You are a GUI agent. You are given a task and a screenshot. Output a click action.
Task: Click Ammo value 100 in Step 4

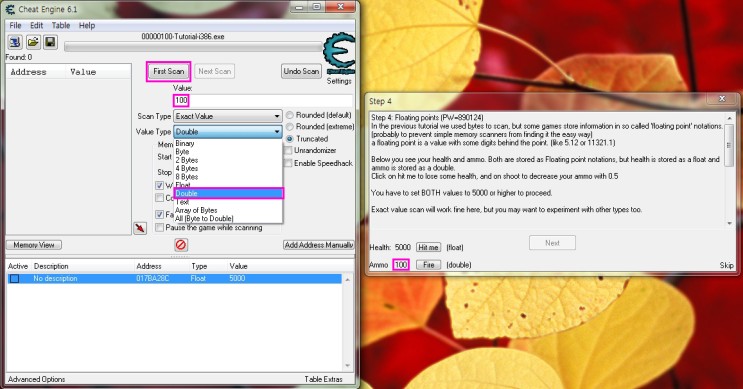401,265
